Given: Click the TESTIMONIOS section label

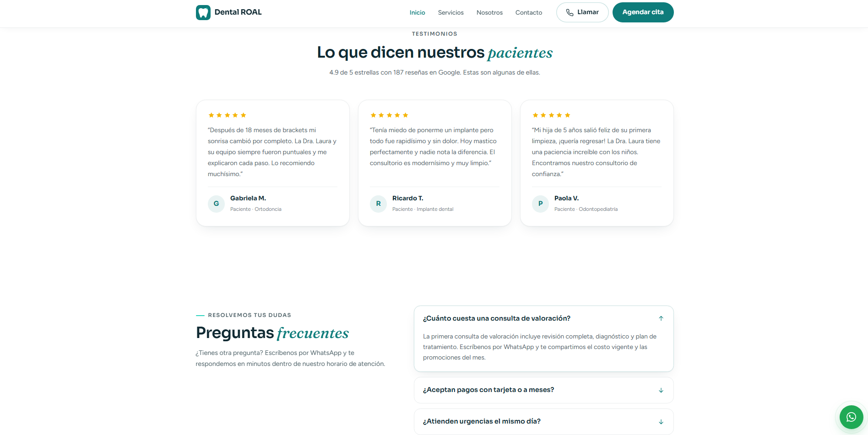Looking at the screenshot, I should click(434, 34).
